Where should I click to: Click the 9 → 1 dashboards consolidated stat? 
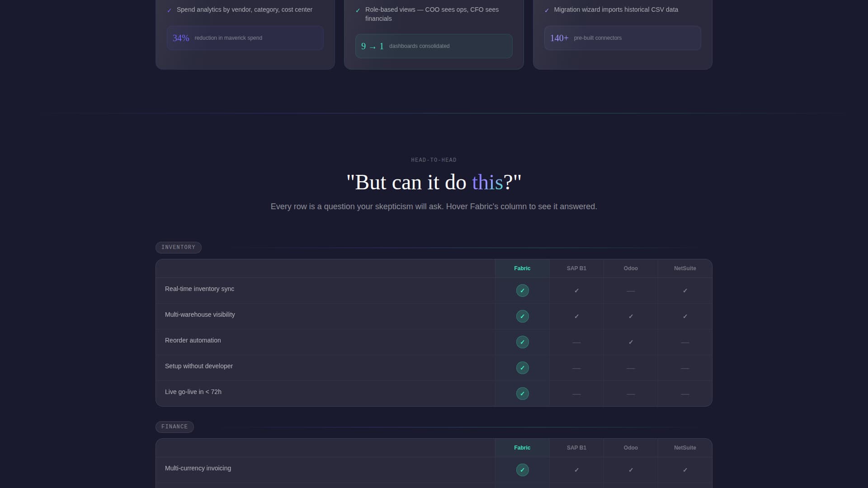tap(434, 46)
